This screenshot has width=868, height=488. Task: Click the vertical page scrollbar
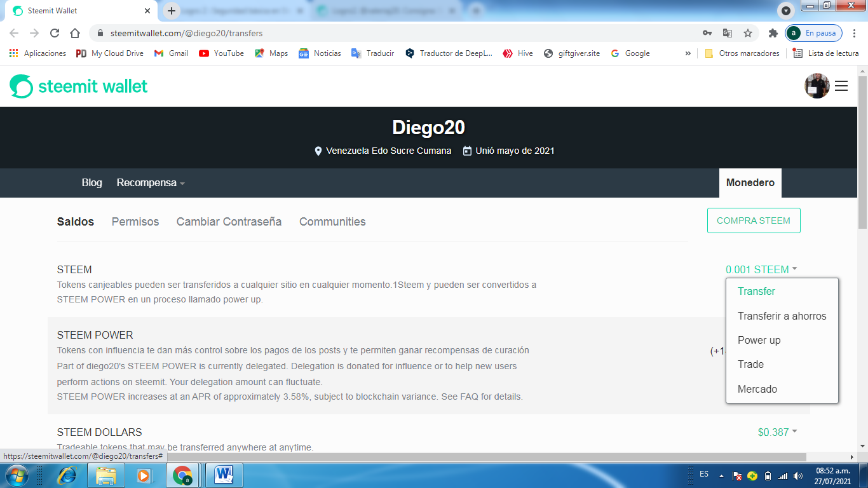tap(862, 152)
